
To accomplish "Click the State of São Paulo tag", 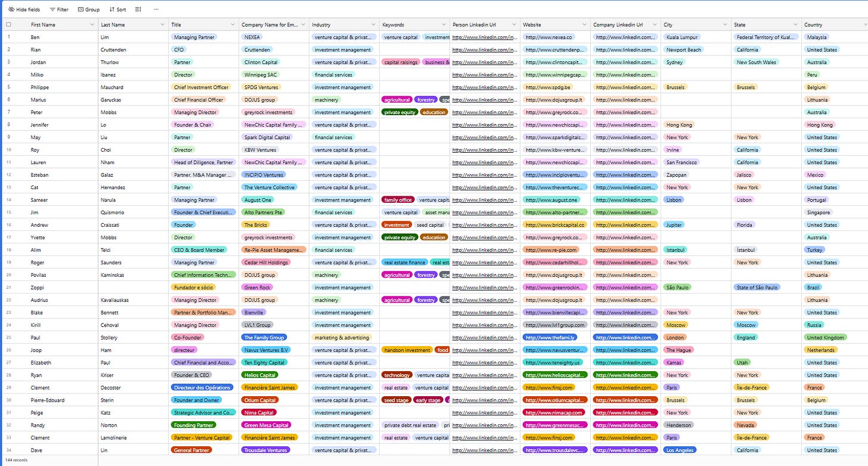I will point(758,288).
